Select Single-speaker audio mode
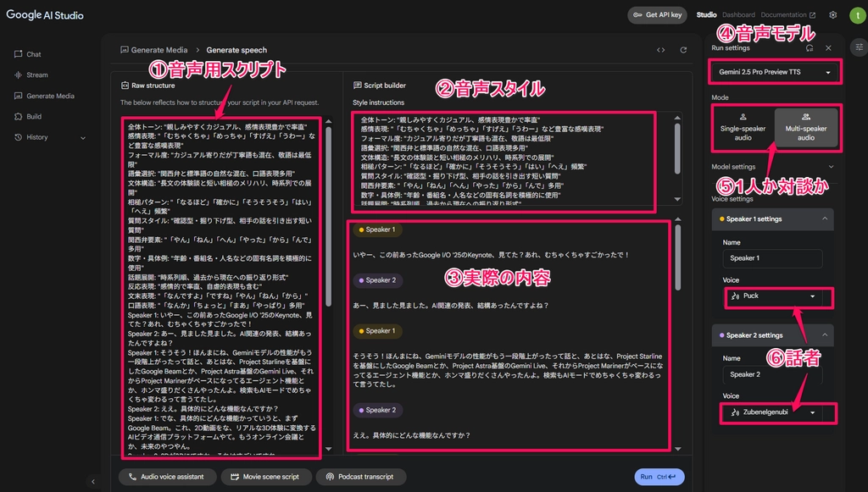Image resolution: width=868 pixels, height=492 pixels. (743, 127)
